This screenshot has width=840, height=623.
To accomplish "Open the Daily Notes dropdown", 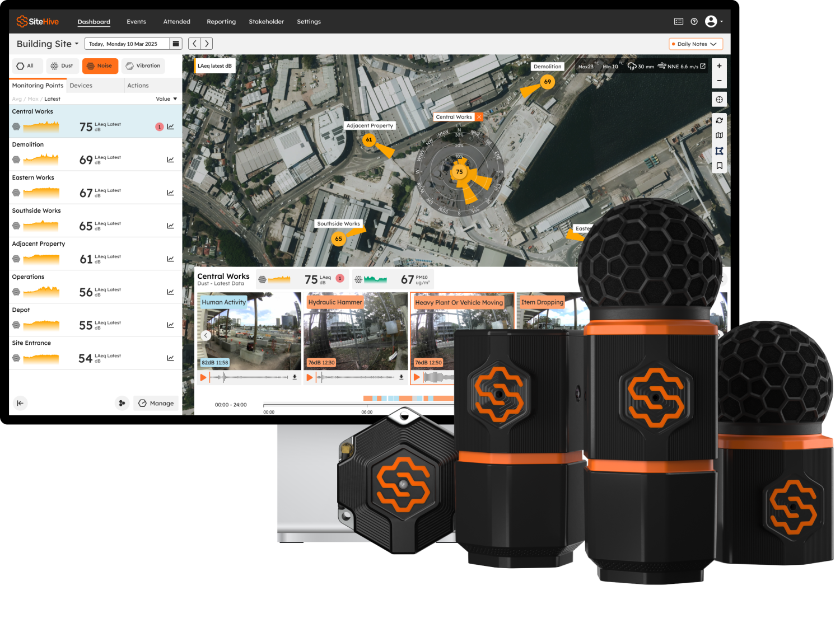I will 696,44.
